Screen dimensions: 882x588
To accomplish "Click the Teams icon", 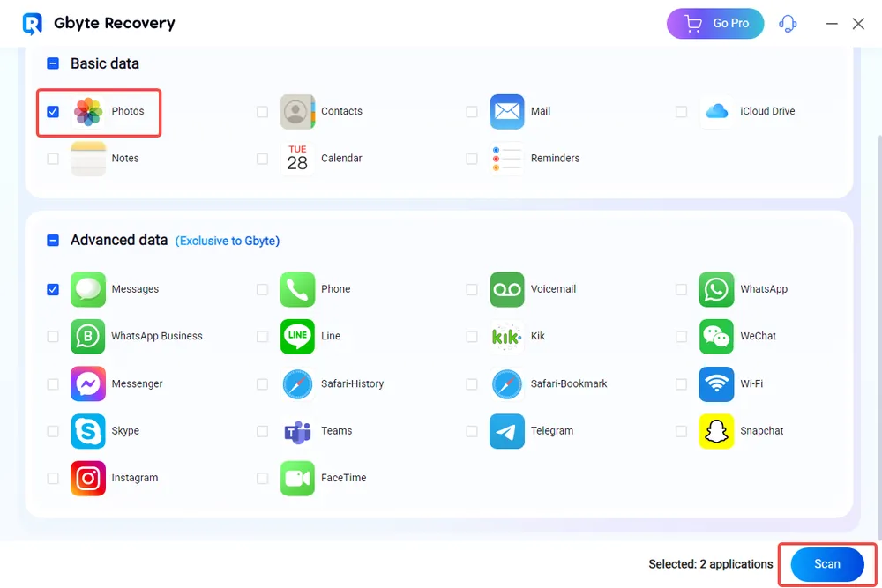I will tap(297, 431).
